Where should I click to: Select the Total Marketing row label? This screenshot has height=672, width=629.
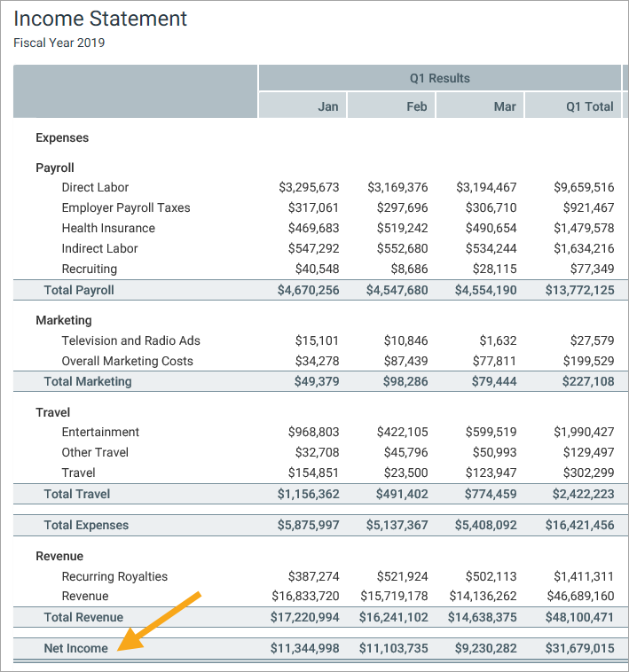click(88, 381)
